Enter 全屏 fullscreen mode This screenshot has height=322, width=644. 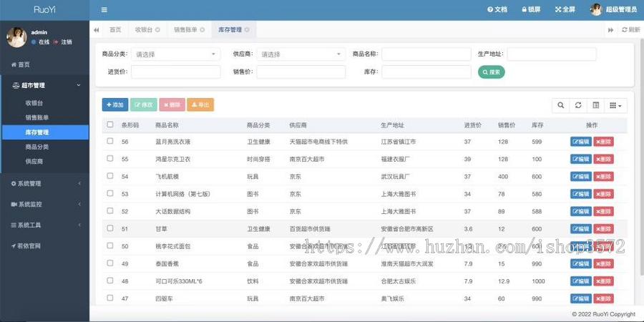pos(565,10)
